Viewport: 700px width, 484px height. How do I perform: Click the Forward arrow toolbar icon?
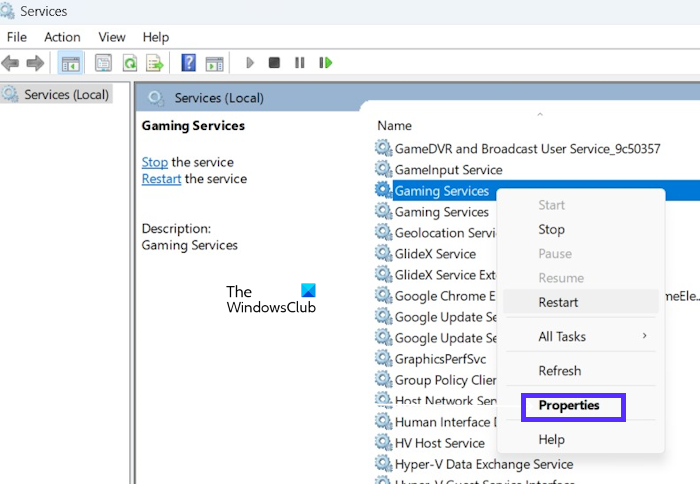point(35,63)
